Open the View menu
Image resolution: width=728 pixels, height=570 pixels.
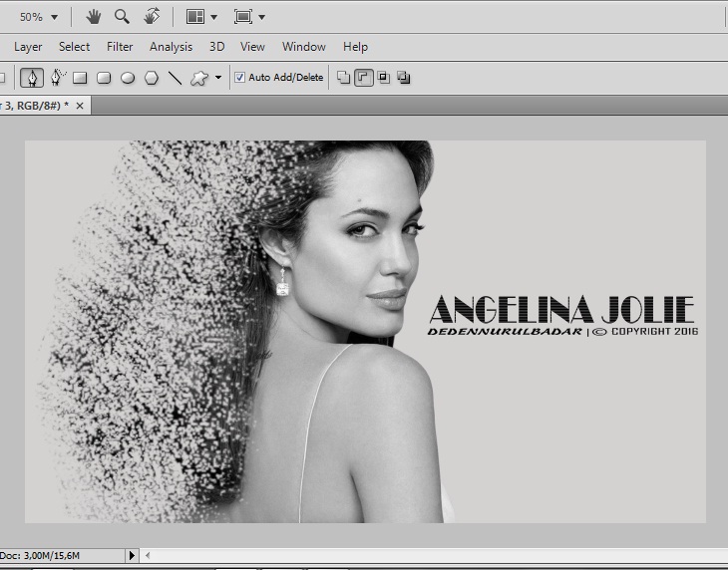click(252, 47)
